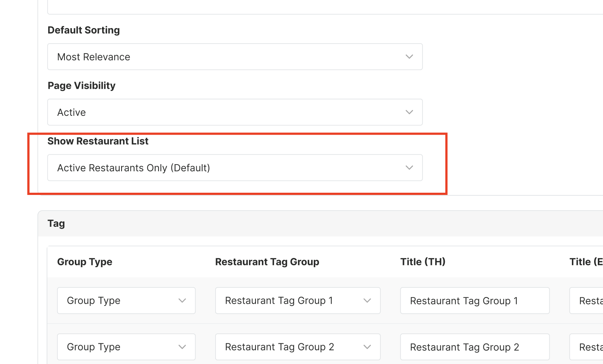Image resolution: width=603 pixels, height=364 pixels.
Task: Click chevron beside Restaurant Tag Group 1
Action: [x=367, y=300]
